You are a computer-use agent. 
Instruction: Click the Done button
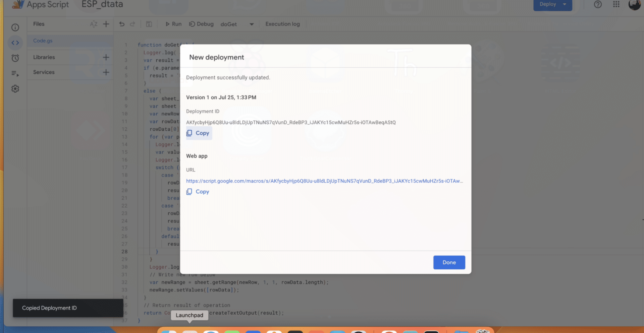449,262
